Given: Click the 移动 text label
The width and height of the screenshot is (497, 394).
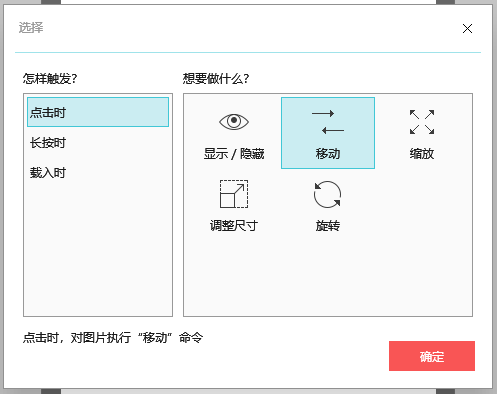Looking at the screenshot, I should pos(328,154).
